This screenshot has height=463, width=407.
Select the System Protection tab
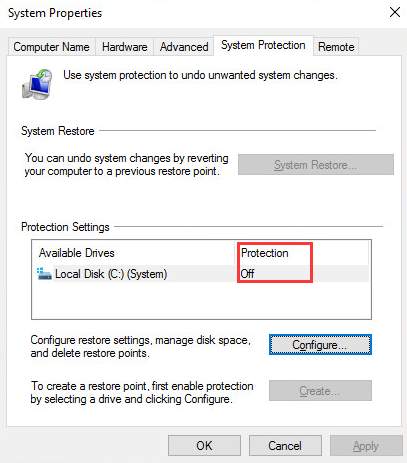(263, 45)
